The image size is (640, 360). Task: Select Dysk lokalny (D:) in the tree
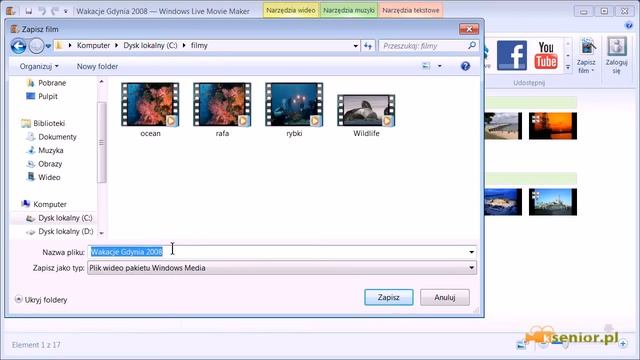pyautogui.click(x=60, y=231)
